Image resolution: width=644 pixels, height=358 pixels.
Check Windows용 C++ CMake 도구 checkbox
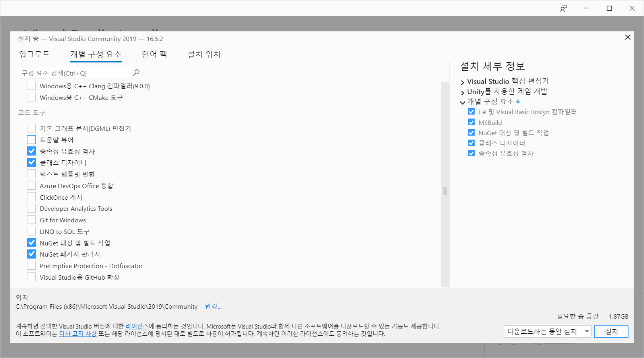(x=31, y=97)
